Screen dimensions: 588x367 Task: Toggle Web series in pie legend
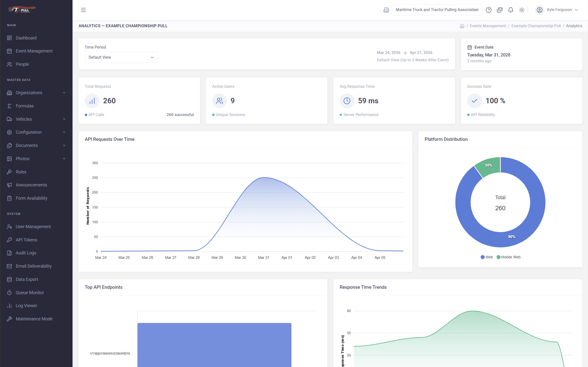pos(487,257)
